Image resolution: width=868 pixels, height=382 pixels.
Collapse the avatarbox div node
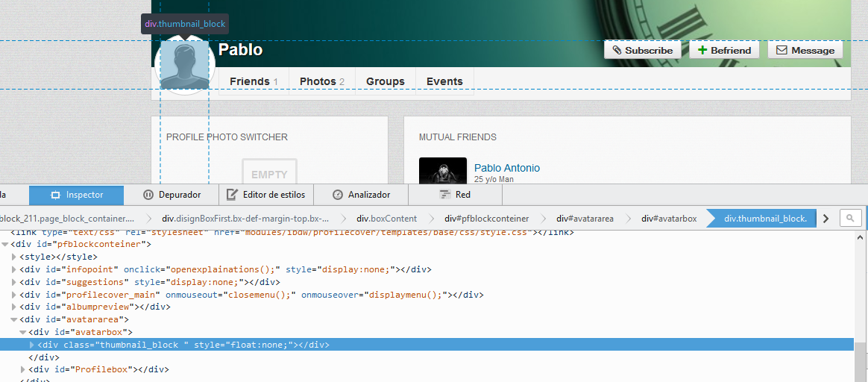[22, 332]
